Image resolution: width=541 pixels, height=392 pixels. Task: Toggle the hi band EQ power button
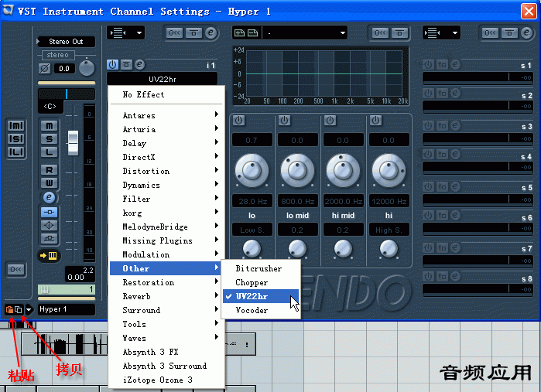[375, 121]
